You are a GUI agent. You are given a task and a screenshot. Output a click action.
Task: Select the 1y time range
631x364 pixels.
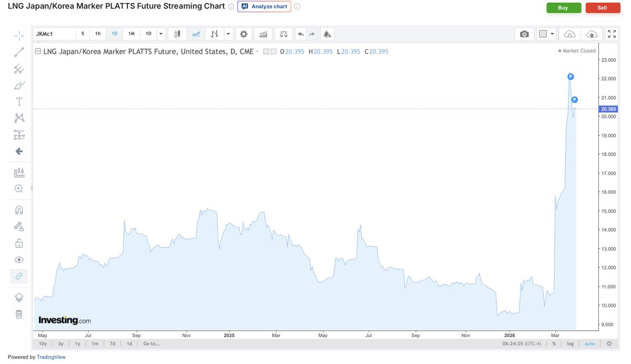(77, 344)
